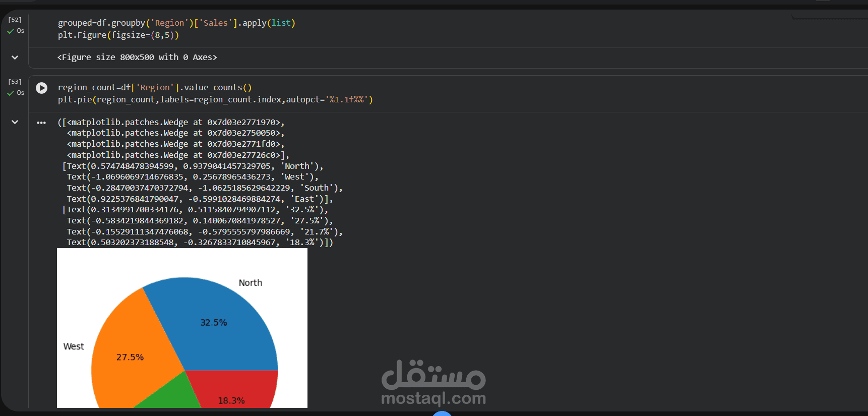
Task: Click the 27.5% label in pie chart
Action: point(130,357)
